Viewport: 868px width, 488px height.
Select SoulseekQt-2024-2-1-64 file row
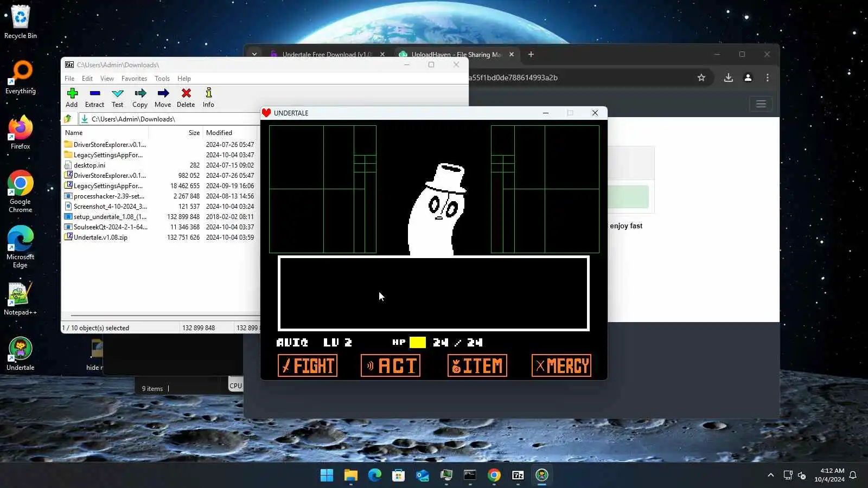pyautogui.click(x=161, y=227)
